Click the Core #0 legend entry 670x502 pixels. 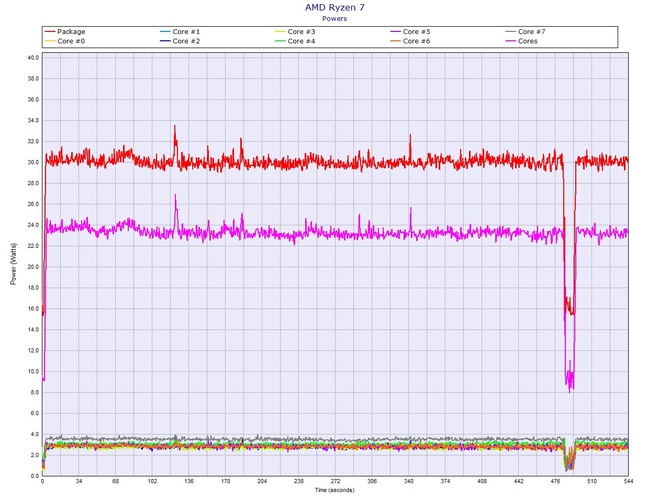tap(65, 41)
